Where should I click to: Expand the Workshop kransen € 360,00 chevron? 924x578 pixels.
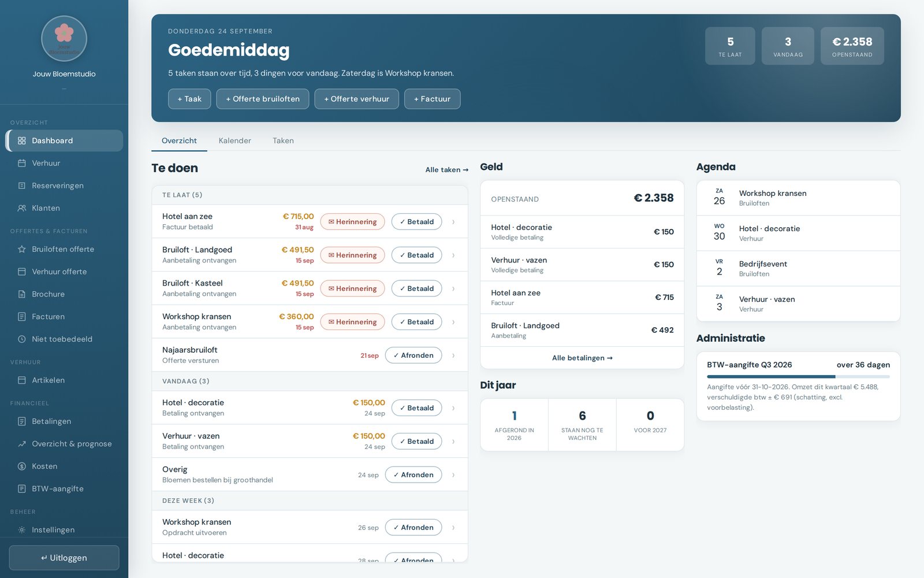coord(453,322)
